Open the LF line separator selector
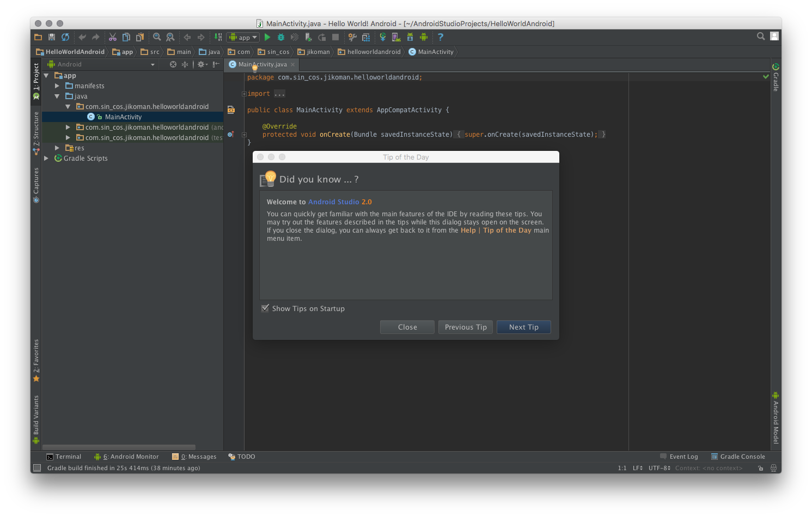Viewport: 812px width, 517px height. pos(638,468)
